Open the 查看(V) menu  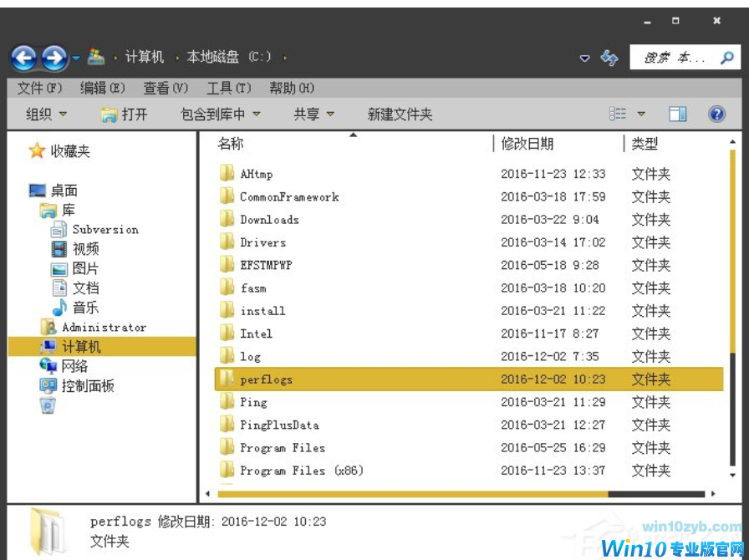tap(165, 88)
